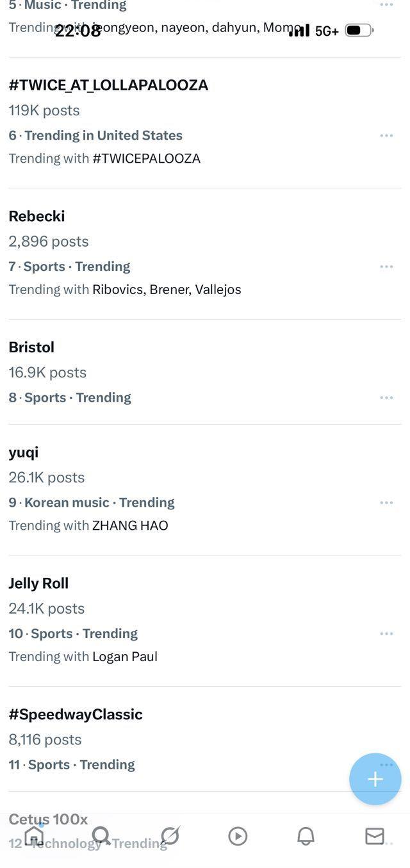Tap the Home icon in bottom navigation
410x868 pixels.
[x=34, y=835]
